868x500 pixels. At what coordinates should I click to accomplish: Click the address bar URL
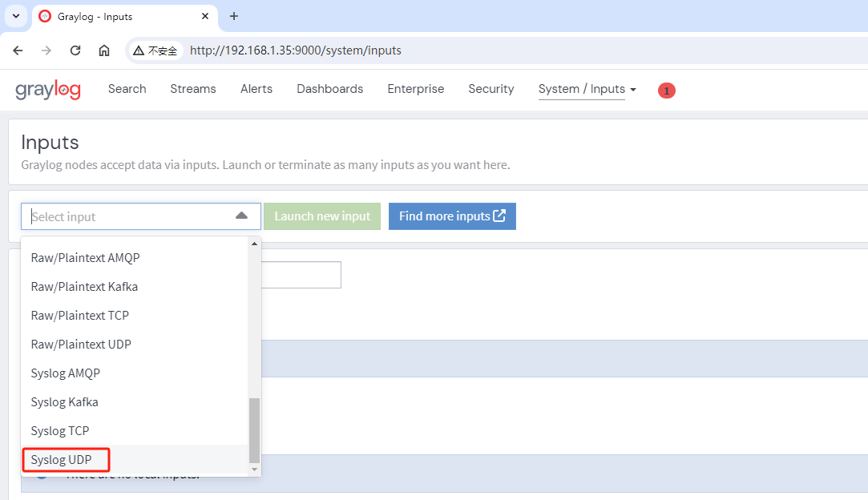click(296, 50)
